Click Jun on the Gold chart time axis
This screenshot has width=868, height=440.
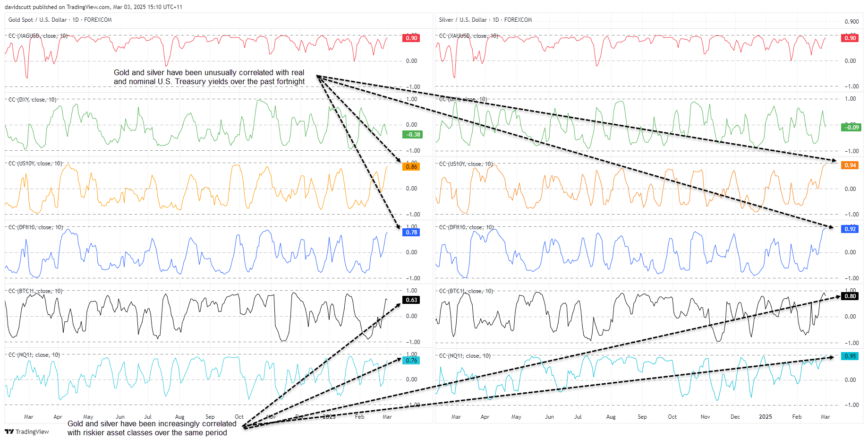click(120, 417)
